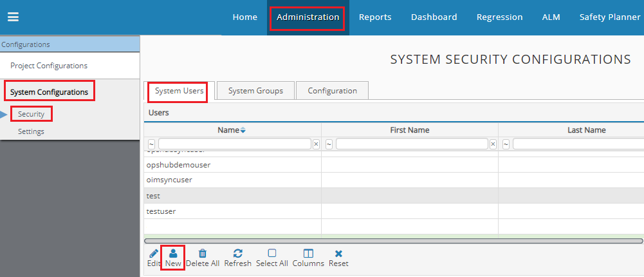This screenshot has height=277, width=644.
Task: Open First Name filter operator dropdown
Action: click(x=329, y=144)
